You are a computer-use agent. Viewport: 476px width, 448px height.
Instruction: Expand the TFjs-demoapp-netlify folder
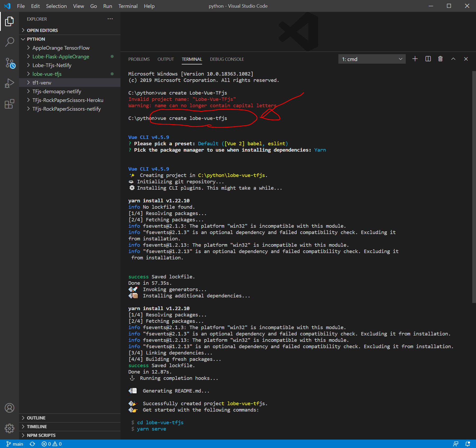pyautogui.click(x=70, y=91)
